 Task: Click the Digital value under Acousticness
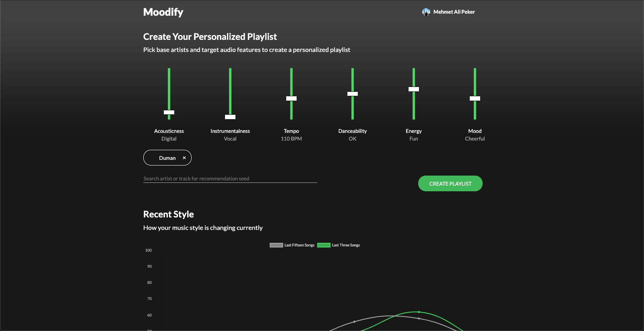point(169,139)
